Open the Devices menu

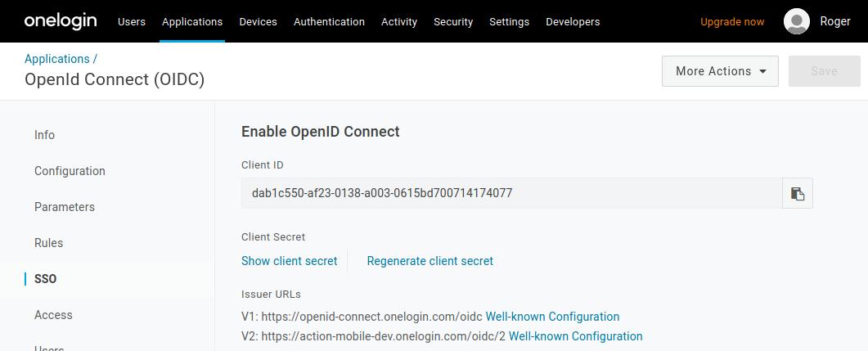pyautogui.click(x=258, y=21)
